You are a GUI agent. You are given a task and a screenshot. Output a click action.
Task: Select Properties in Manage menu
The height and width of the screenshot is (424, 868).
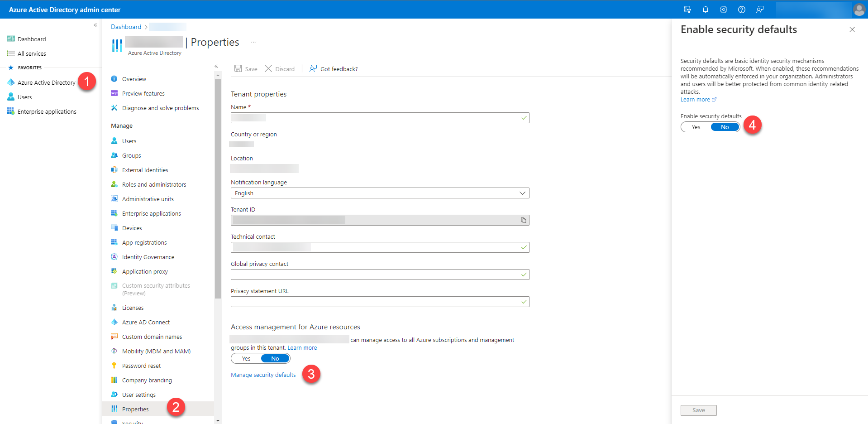tap(158, 409)
